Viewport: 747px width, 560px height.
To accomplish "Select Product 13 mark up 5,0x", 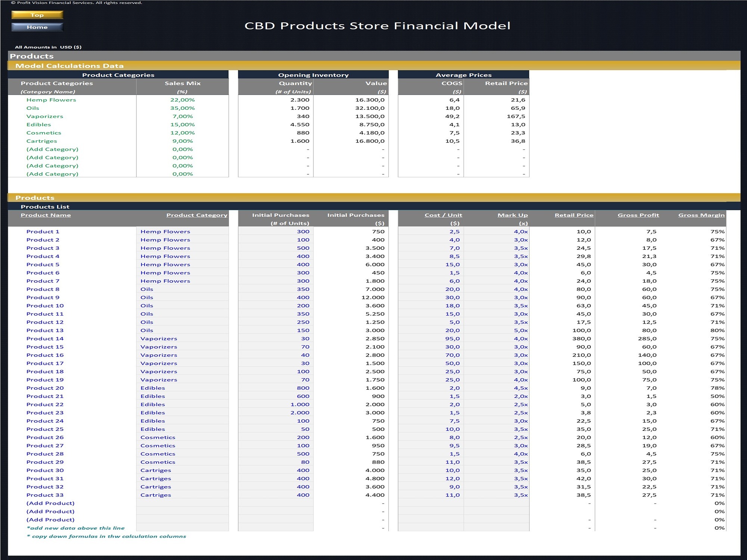I will click(496, 330).
